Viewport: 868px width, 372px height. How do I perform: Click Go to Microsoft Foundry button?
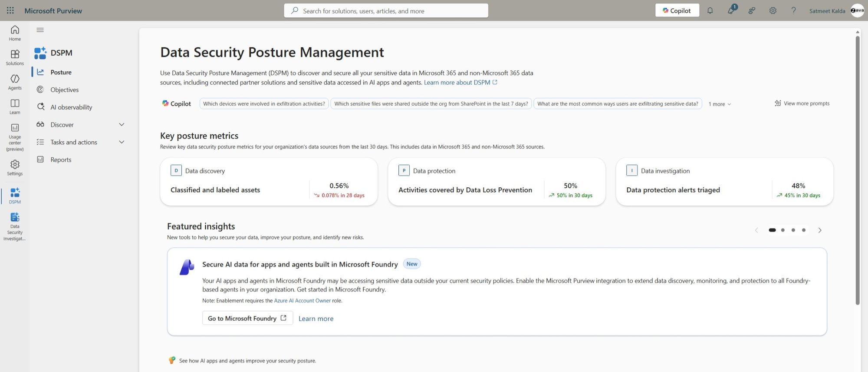coord(247,318)
